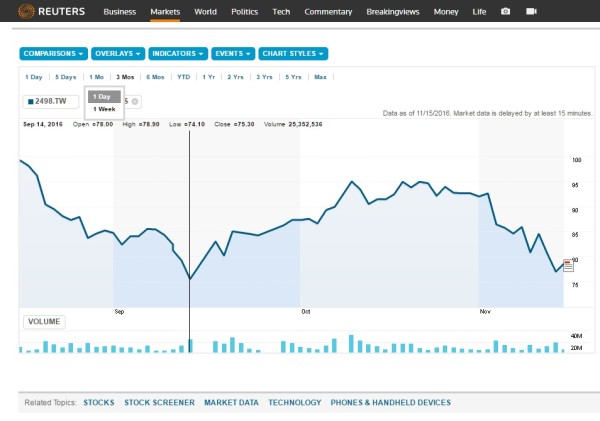
Task: Select the 1 Day interval option
Action: point(104,97)
